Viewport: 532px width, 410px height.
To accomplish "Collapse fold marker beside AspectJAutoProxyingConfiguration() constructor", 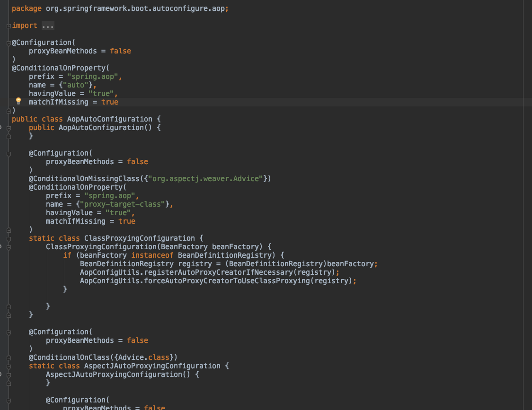I will [9, 375].
